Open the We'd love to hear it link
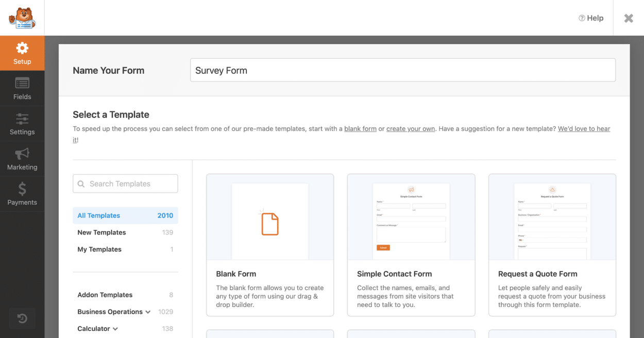This screenshot has height=338, width=644. click(x=584, y=128)
